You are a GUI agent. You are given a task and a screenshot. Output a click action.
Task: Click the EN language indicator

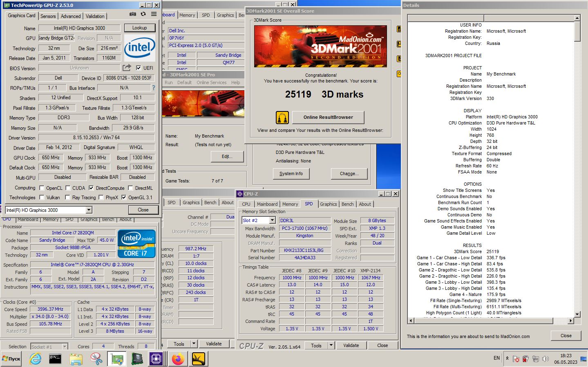click(496, 358)
